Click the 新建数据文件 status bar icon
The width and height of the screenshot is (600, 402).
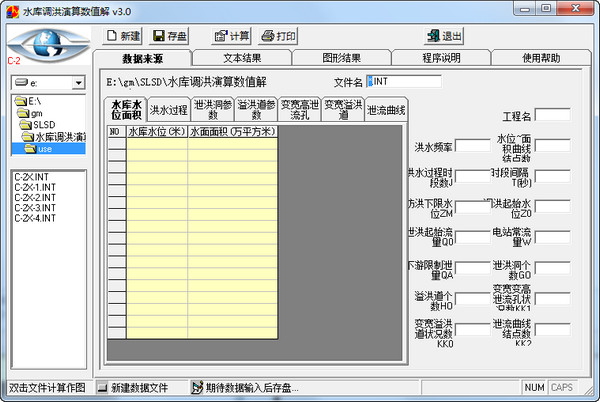point(103,387)
